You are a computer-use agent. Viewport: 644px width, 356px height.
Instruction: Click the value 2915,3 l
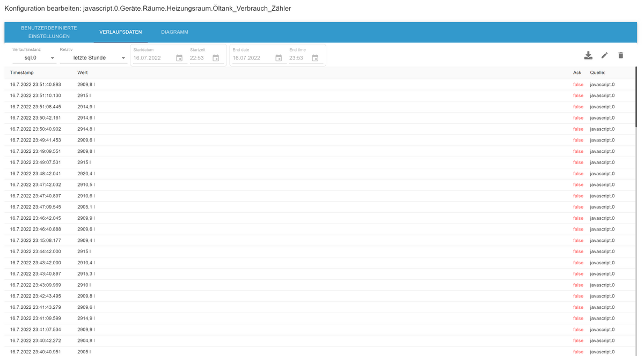(86, 274)
